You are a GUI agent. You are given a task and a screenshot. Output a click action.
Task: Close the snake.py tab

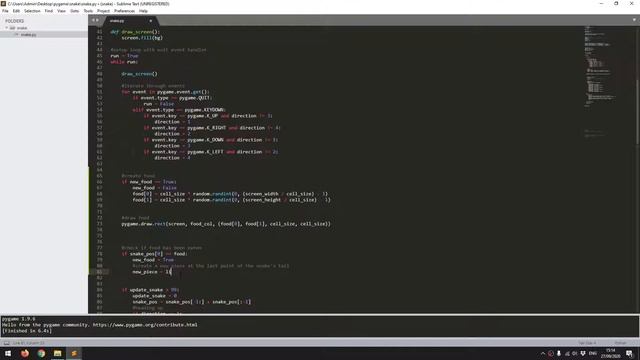(151, 20)
